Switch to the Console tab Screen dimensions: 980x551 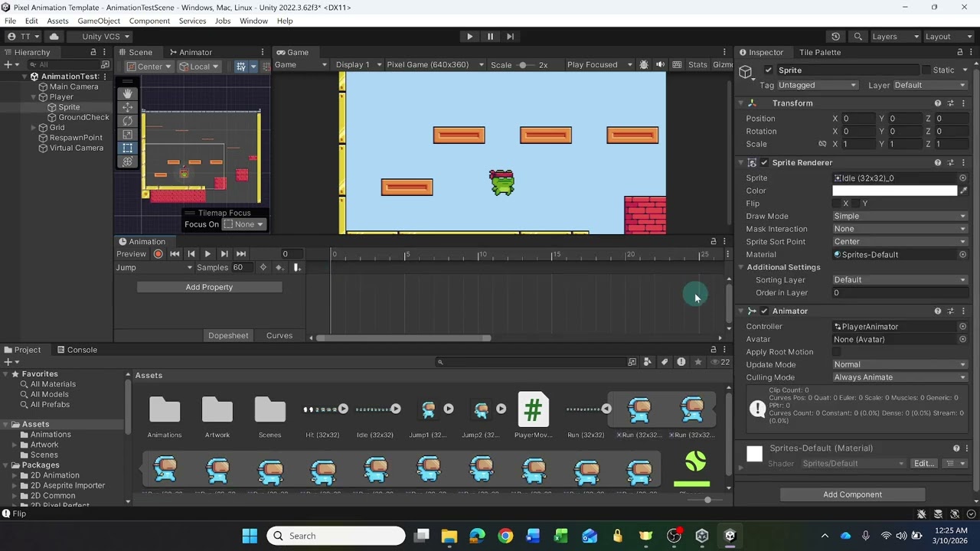coord(76,350)
